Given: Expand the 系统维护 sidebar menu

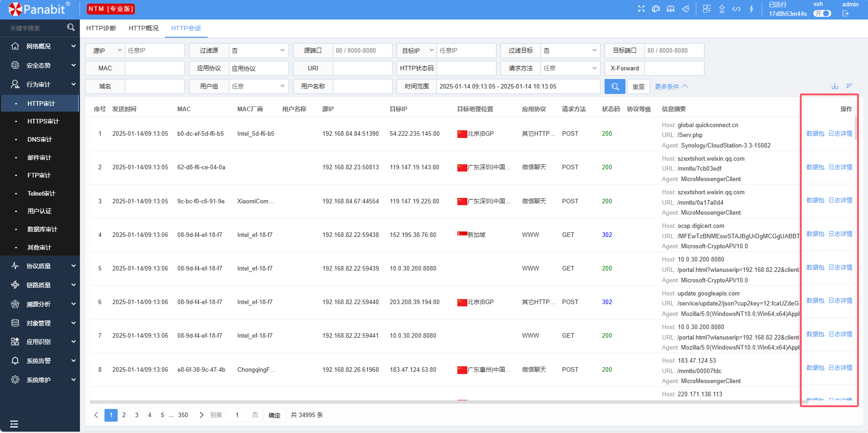Looking at the screenshot, I should 40,380.
